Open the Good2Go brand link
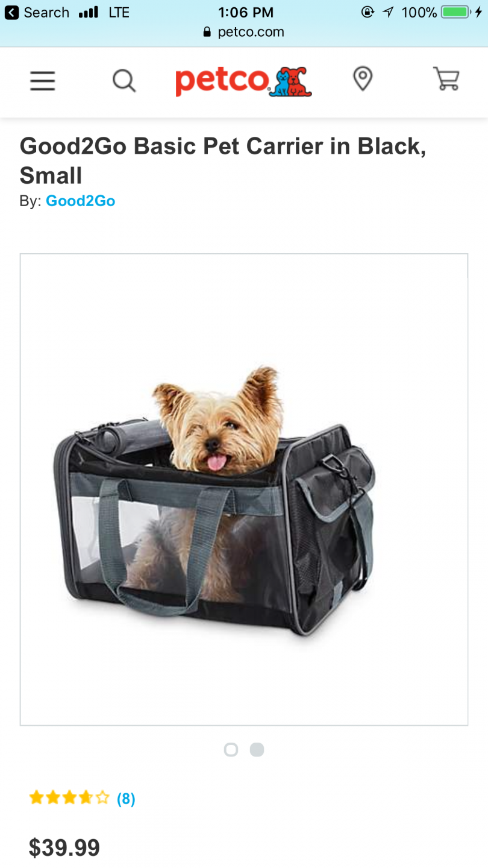The width and height of the screenshot is (488, 868). coord(80,201)
